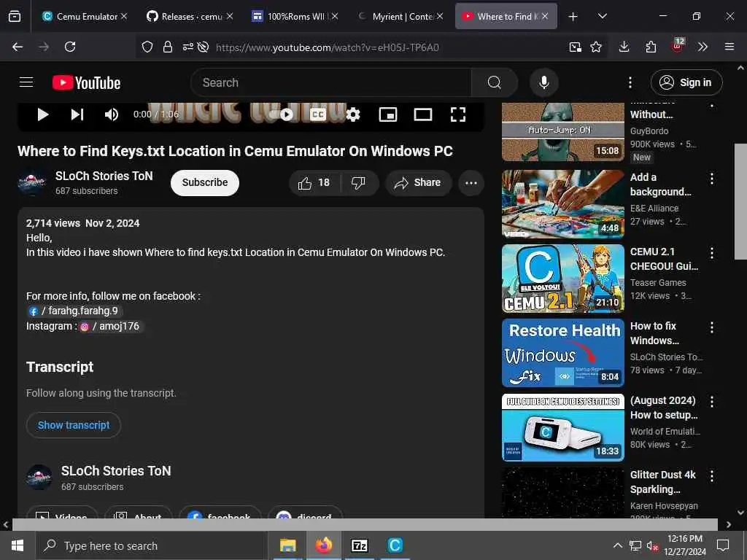Subscribe to SLoCh Stories ToN

(205, 182)
